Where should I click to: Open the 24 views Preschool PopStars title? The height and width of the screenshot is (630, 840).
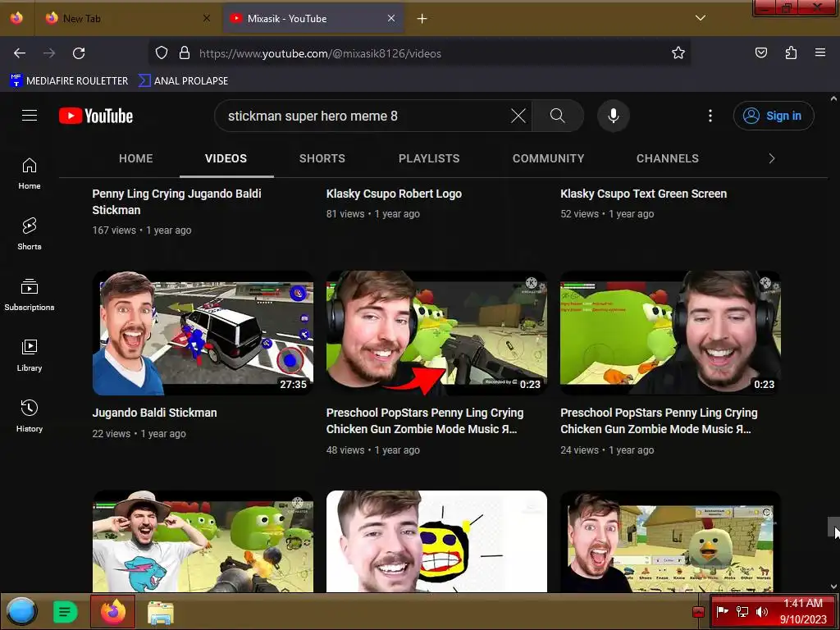coord(659,421)
